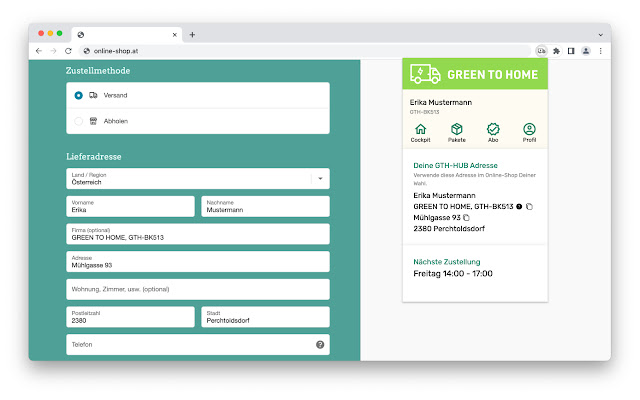This screenshot has width=640, height=400.
Task: Select the Abholen radio button
Action: (x=78, y=121)
